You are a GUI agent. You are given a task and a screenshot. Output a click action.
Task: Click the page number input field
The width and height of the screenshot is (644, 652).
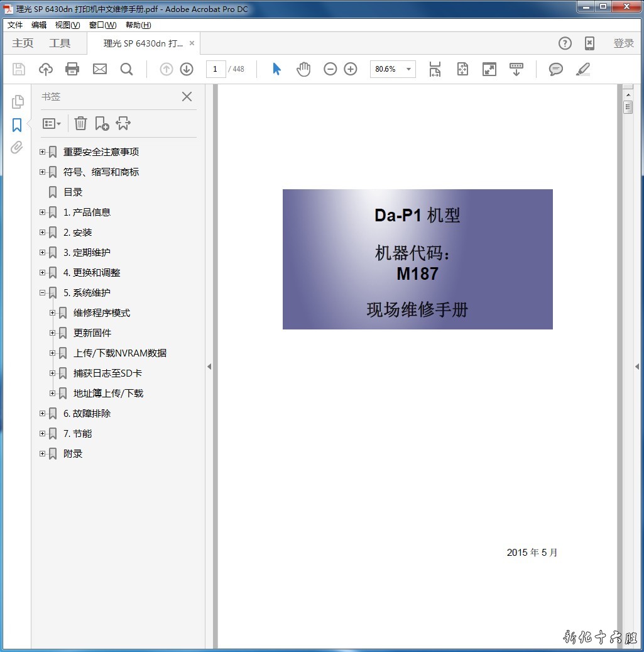(x=216, y=69)
